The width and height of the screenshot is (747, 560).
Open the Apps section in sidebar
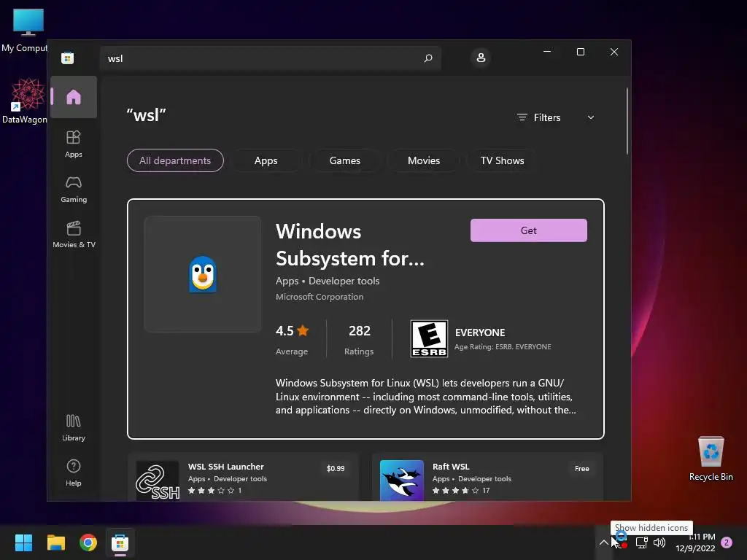point(74,144)
